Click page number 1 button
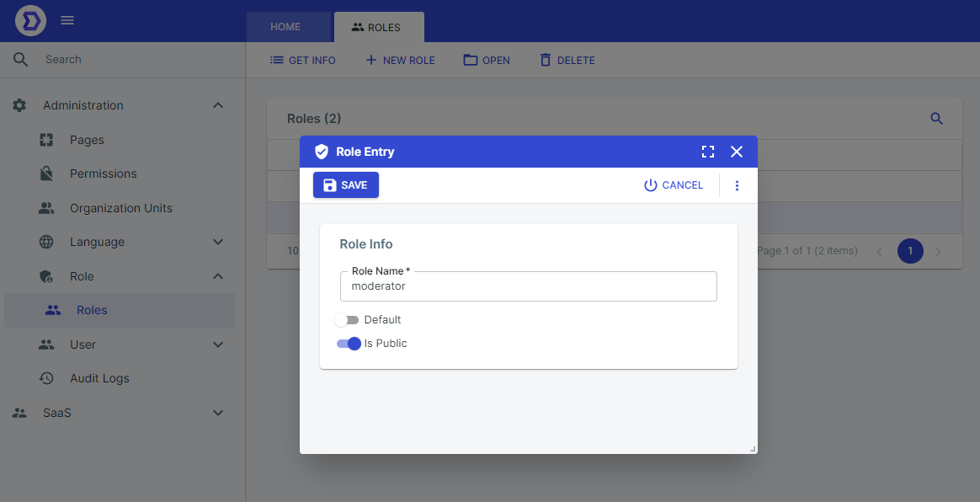Screen dimensions: 980x502 (x=910, y=251)
